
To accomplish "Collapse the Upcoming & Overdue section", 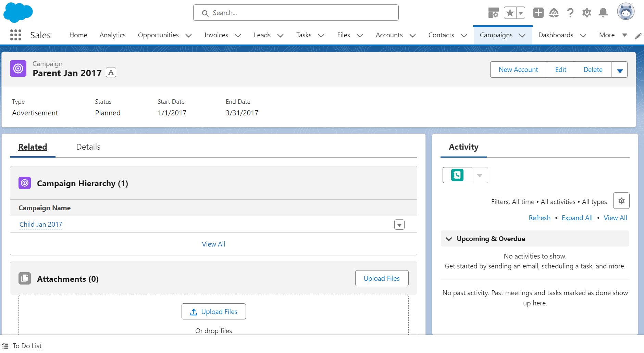I will pos(449,239).
